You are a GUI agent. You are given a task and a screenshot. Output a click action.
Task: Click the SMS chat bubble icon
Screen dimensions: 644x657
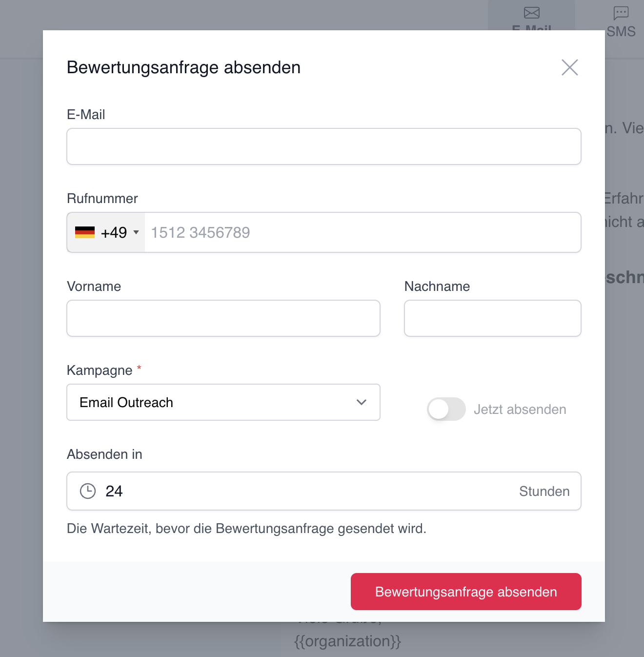click(621, 13)
